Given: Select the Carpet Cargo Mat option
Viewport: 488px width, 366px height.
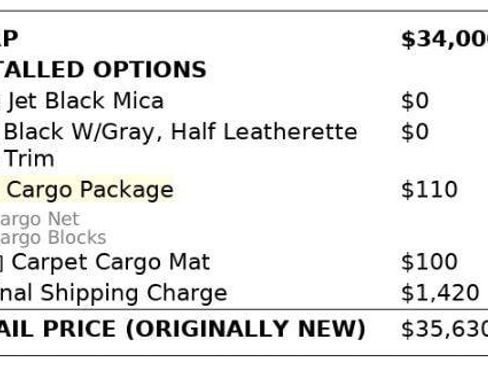Looking at the screenshot, I should click(x=111, y=262).
